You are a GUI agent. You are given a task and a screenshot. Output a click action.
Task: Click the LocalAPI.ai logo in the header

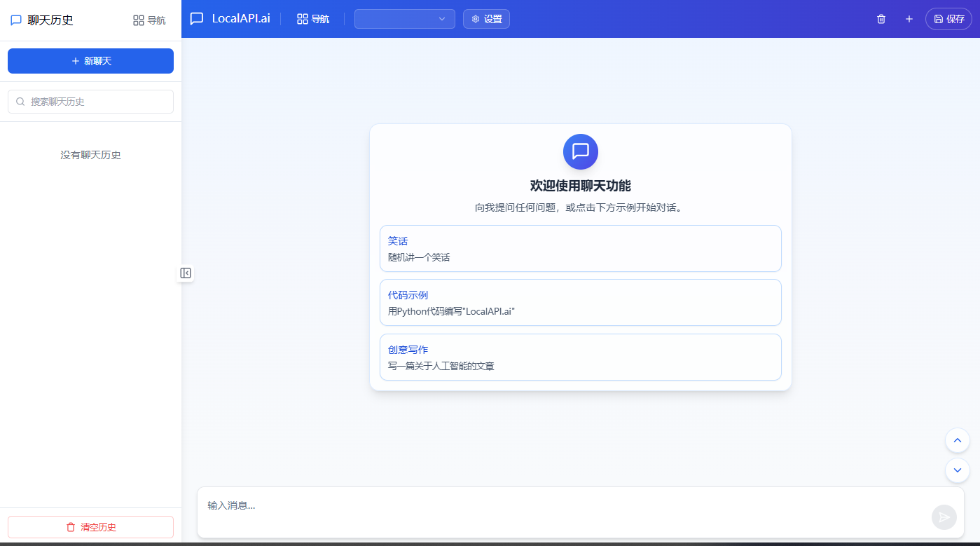point(230,19)
